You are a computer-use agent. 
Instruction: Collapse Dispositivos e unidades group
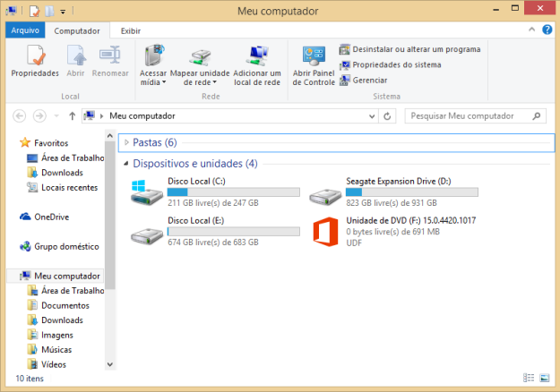(126, 164)
